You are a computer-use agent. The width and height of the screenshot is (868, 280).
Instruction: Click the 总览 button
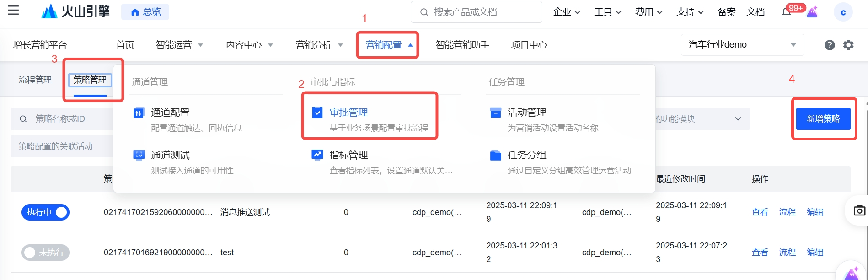[145, 12]
